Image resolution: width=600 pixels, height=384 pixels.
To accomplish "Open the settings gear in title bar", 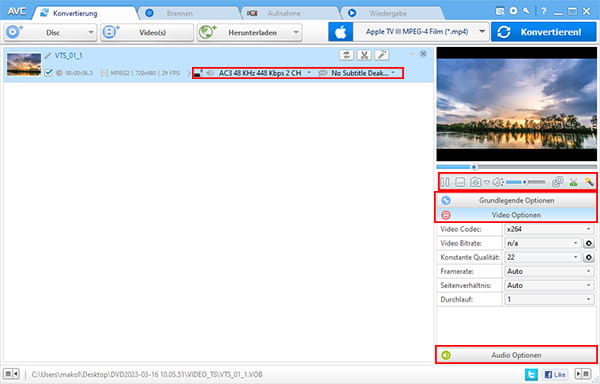I will (513, 11).
